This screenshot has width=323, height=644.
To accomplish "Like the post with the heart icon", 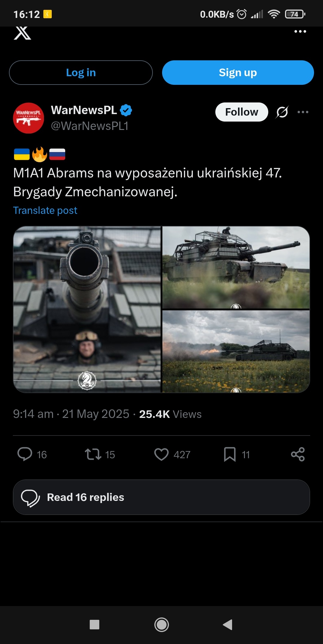I will [161, 454].
